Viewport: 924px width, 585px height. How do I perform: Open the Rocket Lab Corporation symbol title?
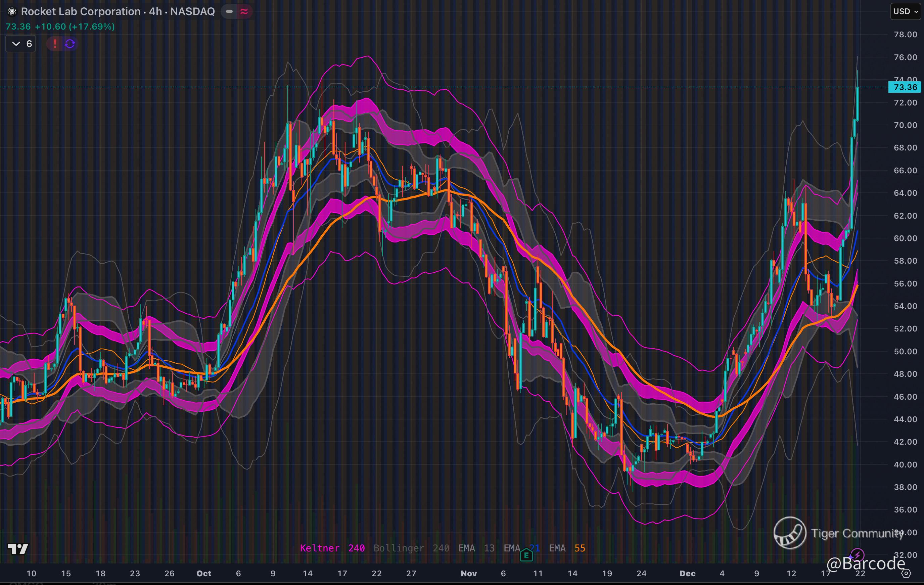[x=81, y=11]
